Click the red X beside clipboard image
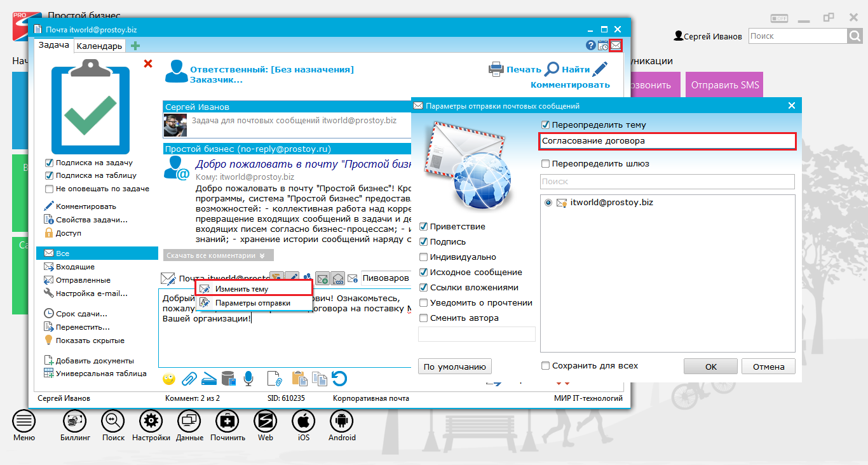868x465 pixels. pyautogui.click(x=148, y=64)
